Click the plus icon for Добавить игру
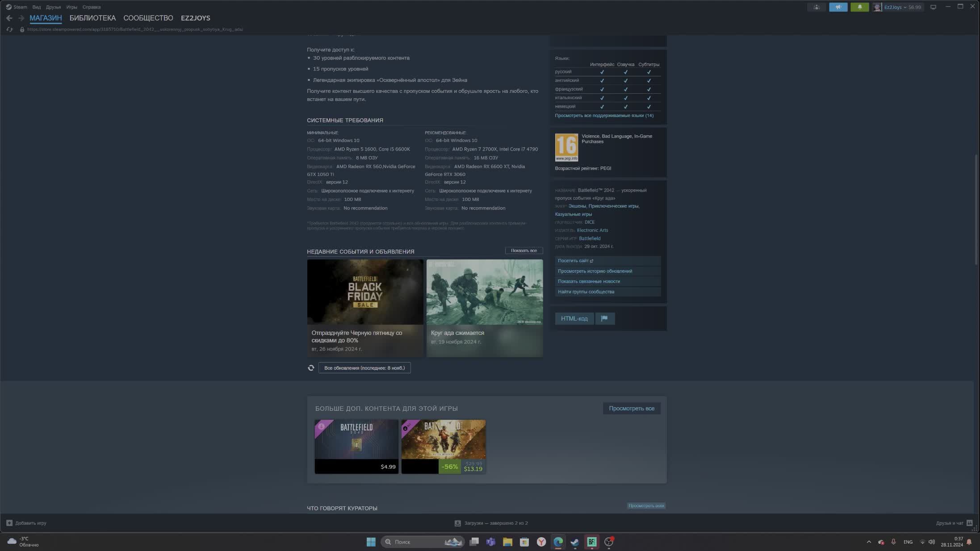This screenshot has height=551, width=980. [9, 523]
